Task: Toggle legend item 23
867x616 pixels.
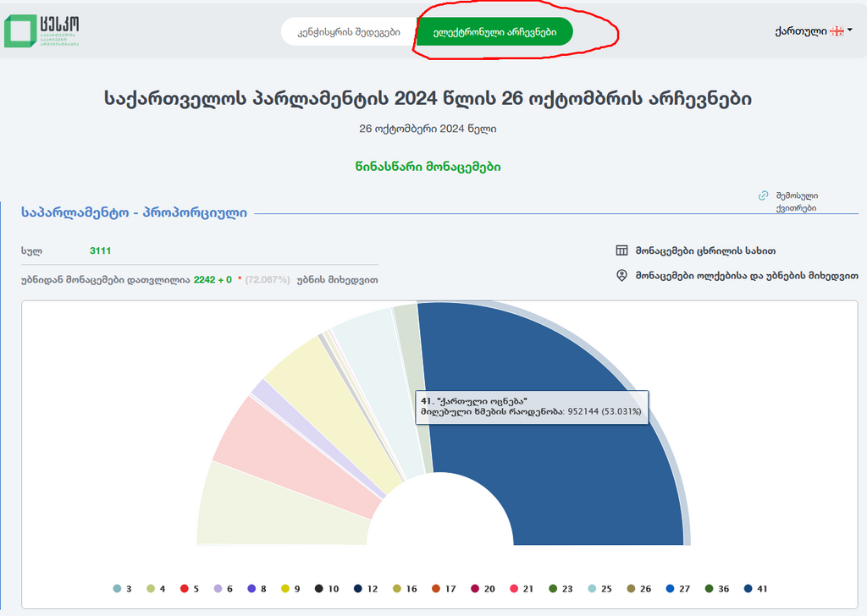Action: point(561,588)
